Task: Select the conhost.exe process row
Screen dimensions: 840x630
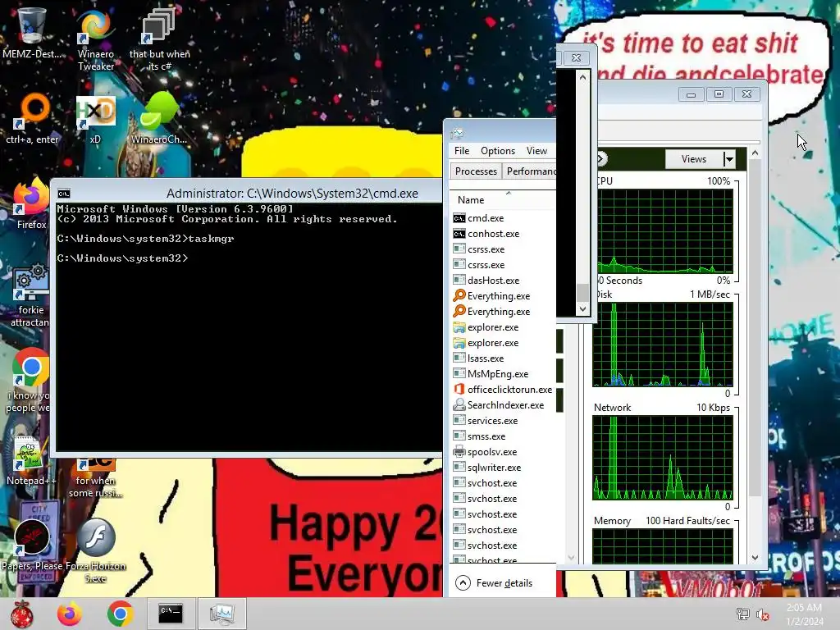Action: tap(503, 234)
